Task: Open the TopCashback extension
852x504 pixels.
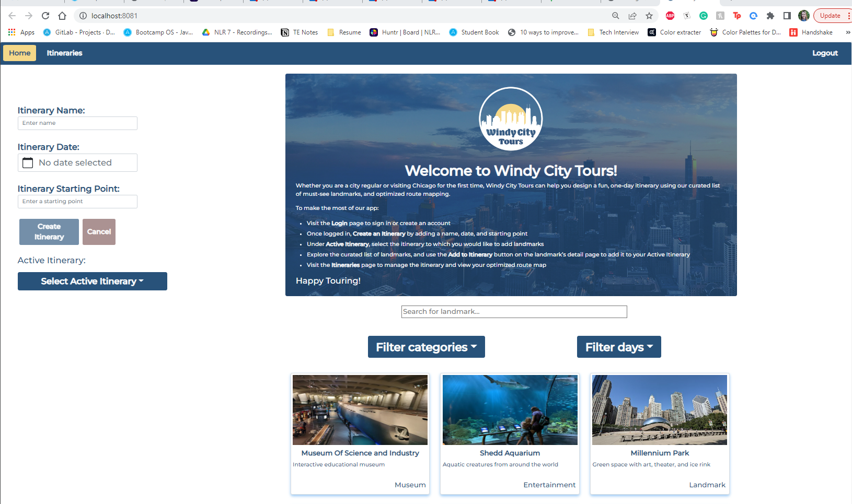Action: tap(737, 16)
